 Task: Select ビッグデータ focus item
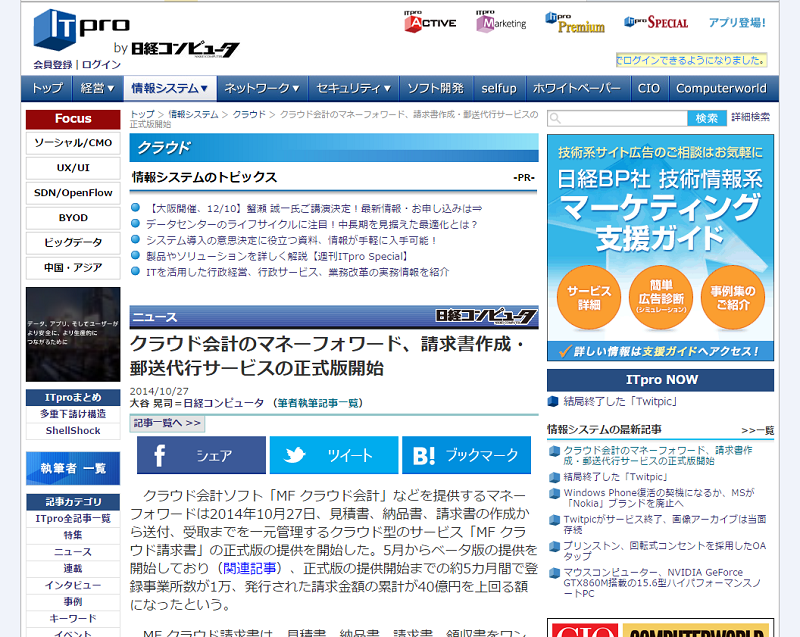tap(73, 243)
